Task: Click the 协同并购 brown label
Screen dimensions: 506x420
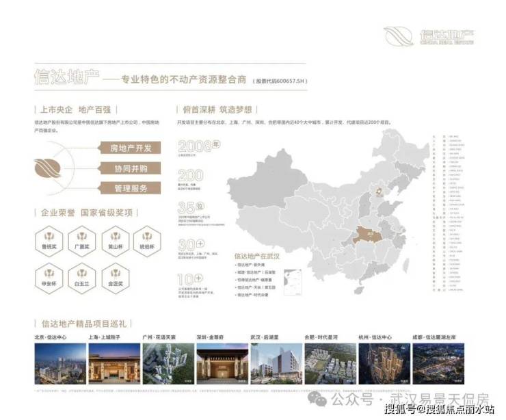Action: click(129, 168)
